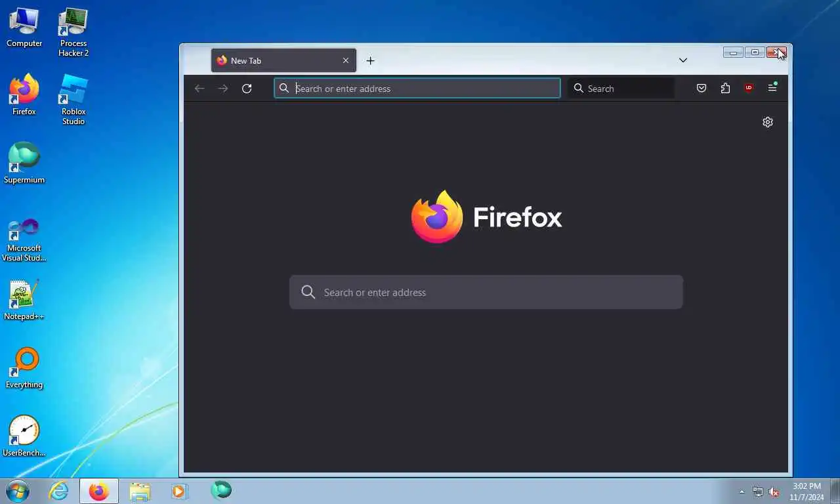Screen dimensions: 840x504
Task: Go back using the back arrow
Action: coord(199,89)
